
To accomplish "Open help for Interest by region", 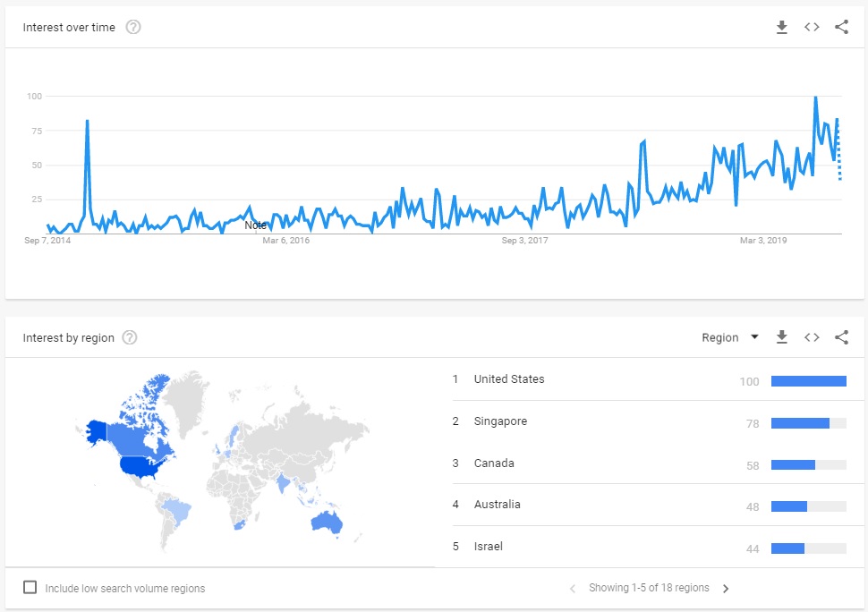I will pos(130,337).
